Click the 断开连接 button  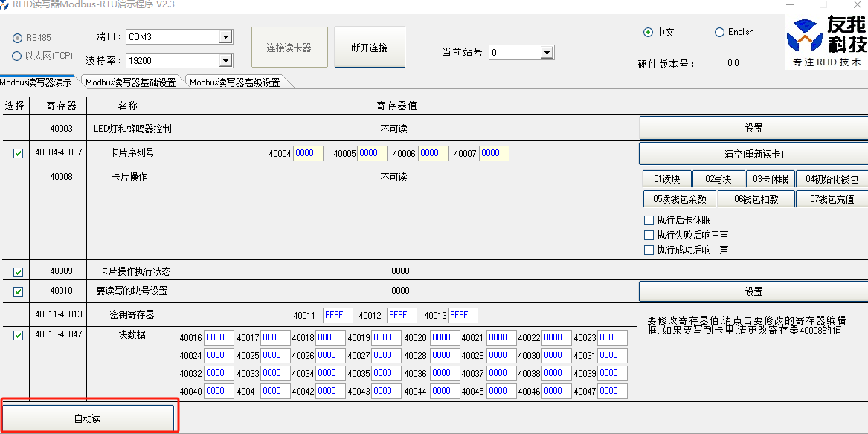(x=370, y=46)
